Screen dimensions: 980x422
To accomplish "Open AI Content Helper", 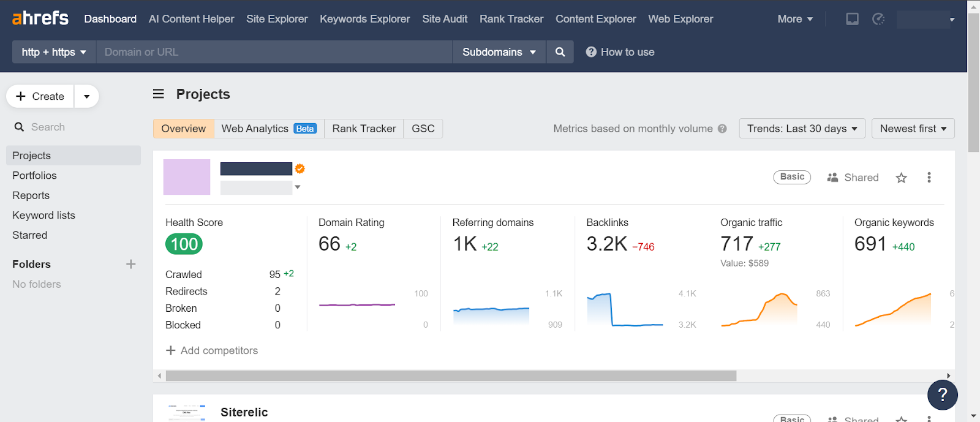I will coord(191,19).
